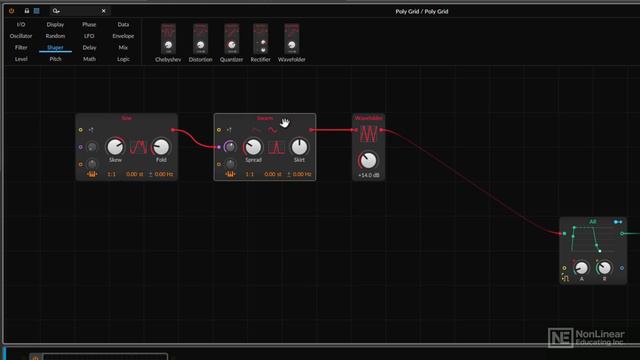Open the Envelope module category
Screen dimensions: 640x360
point(123,36)
